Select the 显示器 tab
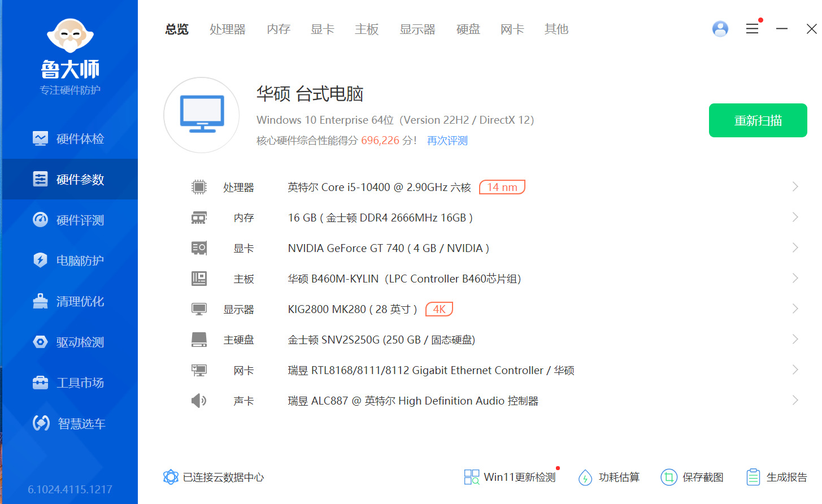This screenshot has height=504, width=822. [x=417, y=29]
